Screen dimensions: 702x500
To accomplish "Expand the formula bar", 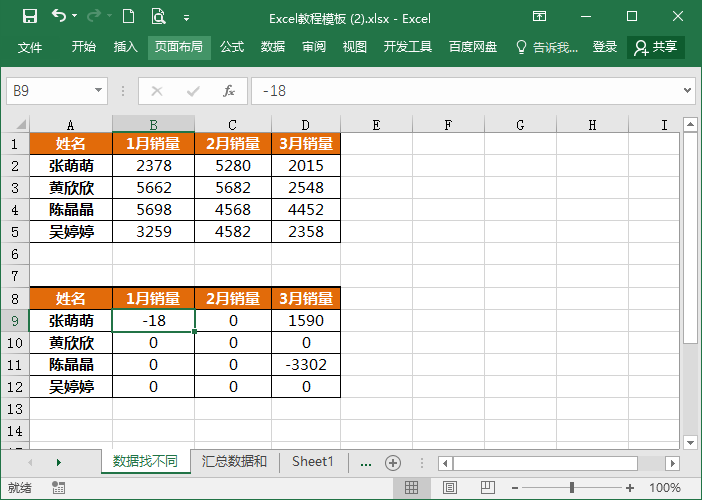I will click(687, 91).
